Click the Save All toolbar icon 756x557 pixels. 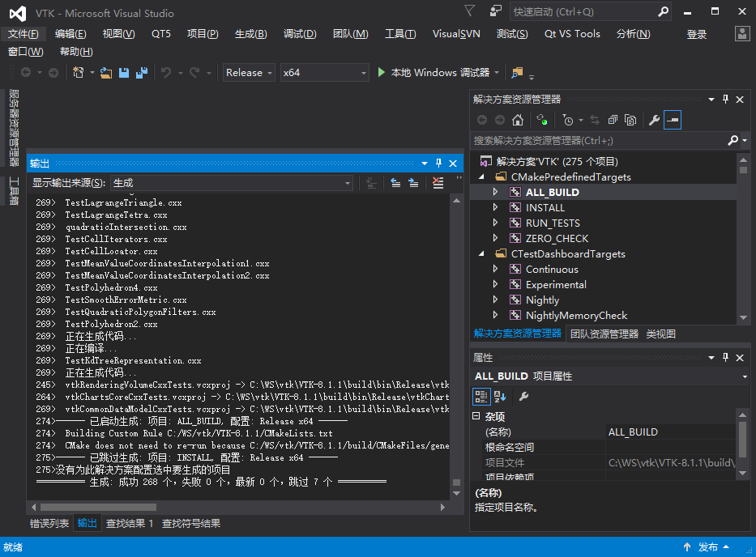[x=142, y=73]
